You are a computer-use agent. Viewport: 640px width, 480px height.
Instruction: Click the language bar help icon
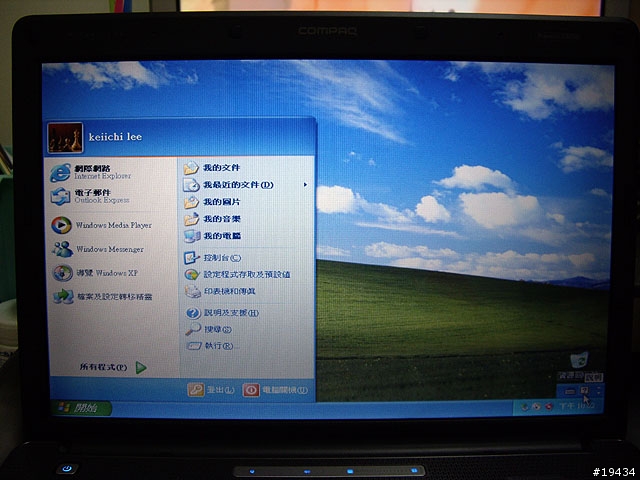pyautogui.click(x=584, y=391)
